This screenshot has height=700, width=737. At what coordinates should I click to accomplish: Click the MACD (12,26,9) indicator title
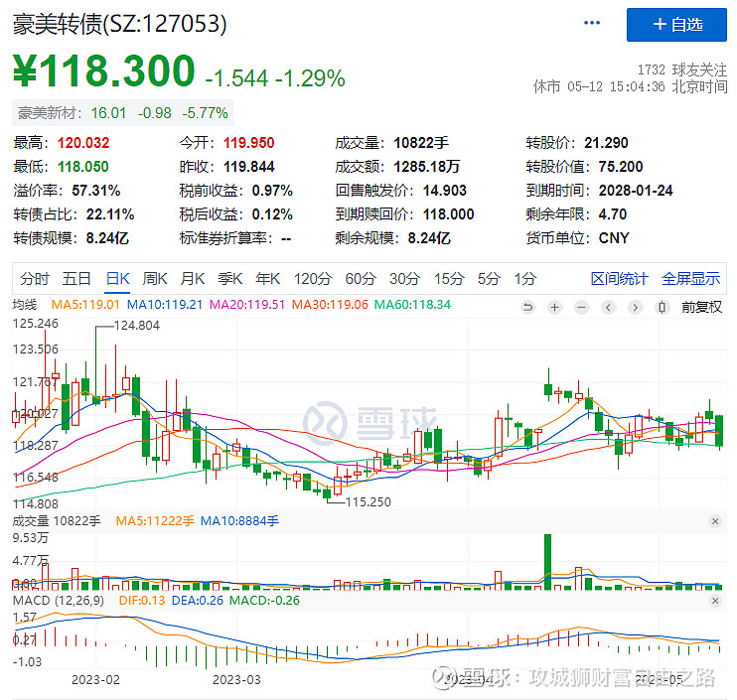[x=59, y=601]
